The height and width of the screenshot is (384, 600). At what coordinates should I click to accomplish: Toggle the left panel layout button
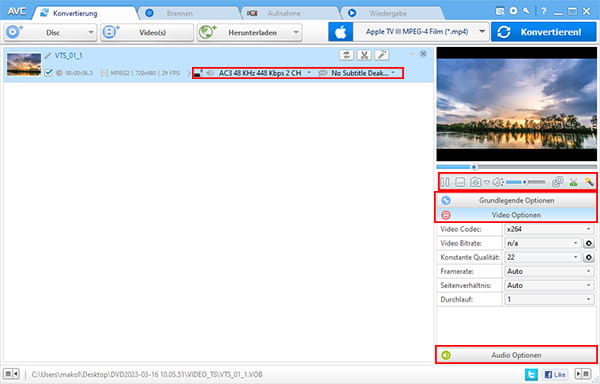(x=11, y=373)
